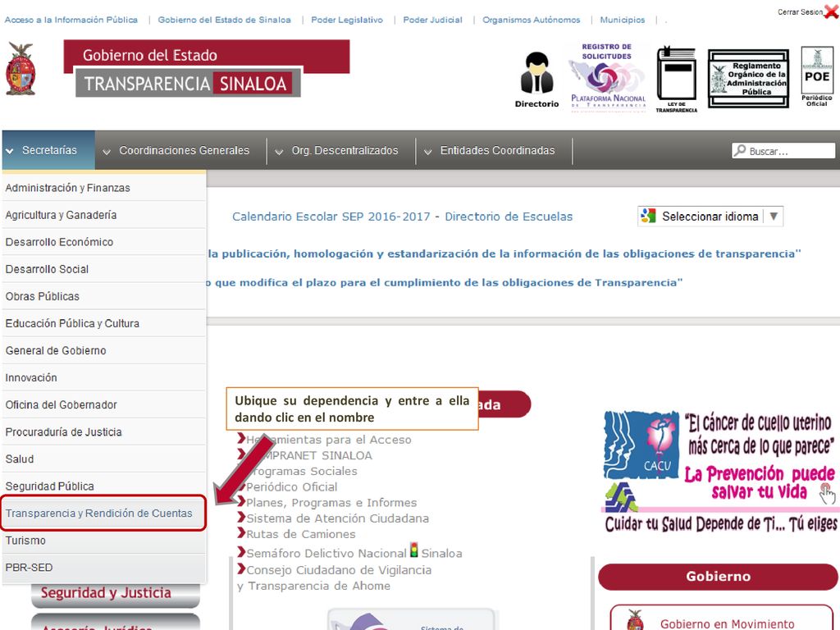The width and height of the screenshot is (840, 630).
Task: Open Poder Legislativo link
Action: pyautogui.click(x=347, y=20)
